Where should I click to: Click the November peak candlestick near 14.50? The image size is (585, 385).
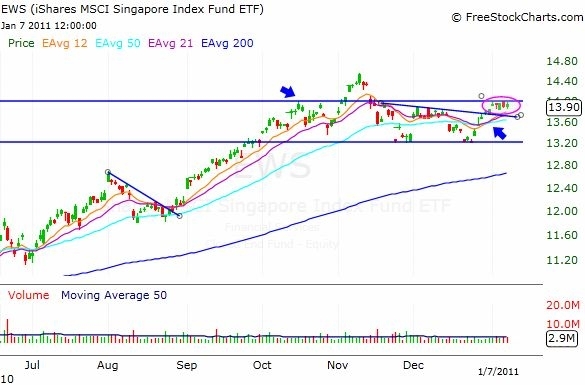point(359,78)
